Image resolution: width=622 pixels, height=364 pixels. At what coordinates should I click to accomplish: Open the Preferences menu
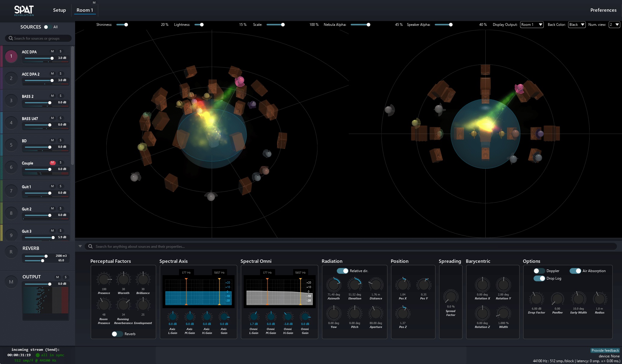[x=603, y=10]
